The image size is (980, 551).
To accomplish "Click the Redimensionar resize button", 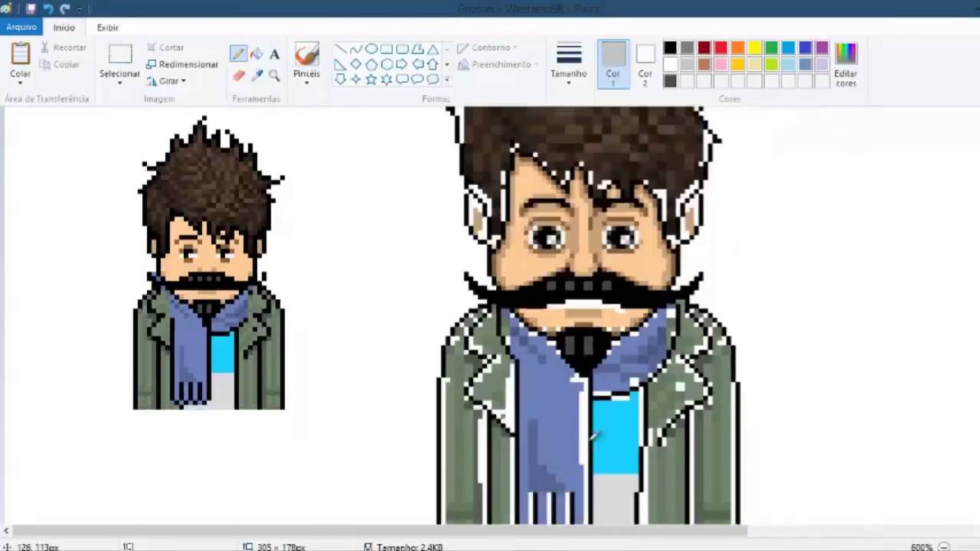I will [182, 64].
